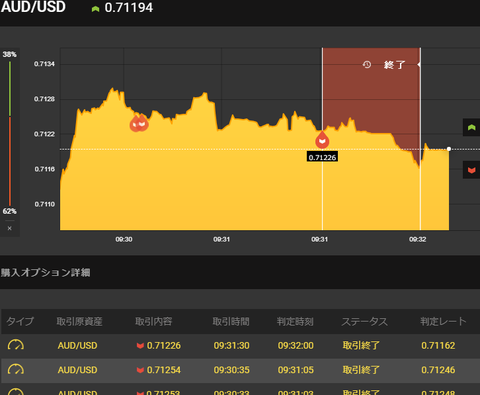Click the expiry time 09:32:00

(296, 345)
